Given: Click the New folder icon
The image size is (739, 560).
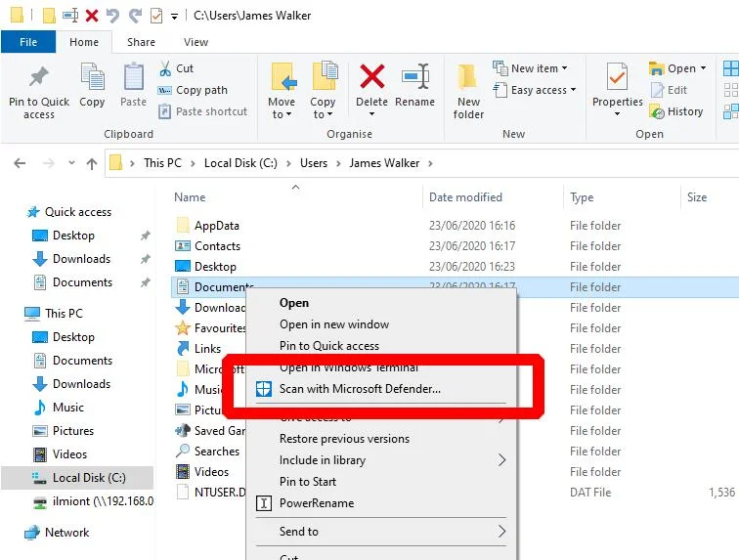Looking at the screenshot, I should tap(467, 77).
